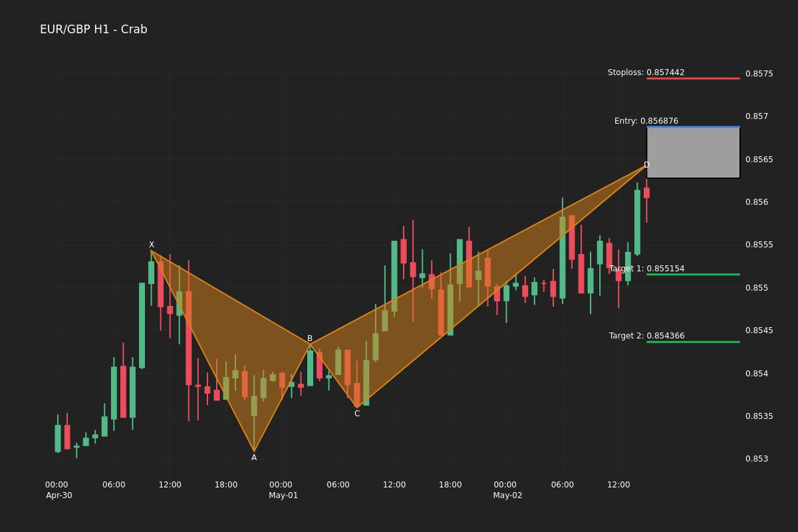
Task: Click the May-02 date axis label
Action: coord(507,496)
